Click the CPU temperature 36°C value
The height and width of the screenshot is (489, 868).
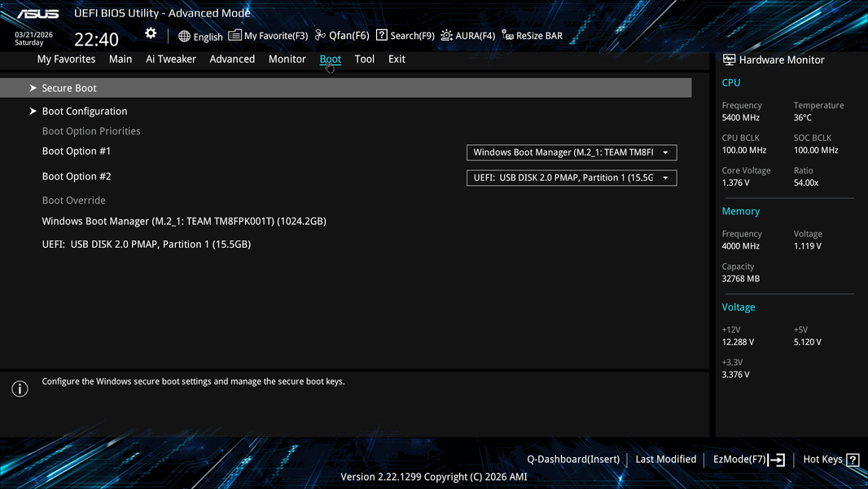coord(803,117)
